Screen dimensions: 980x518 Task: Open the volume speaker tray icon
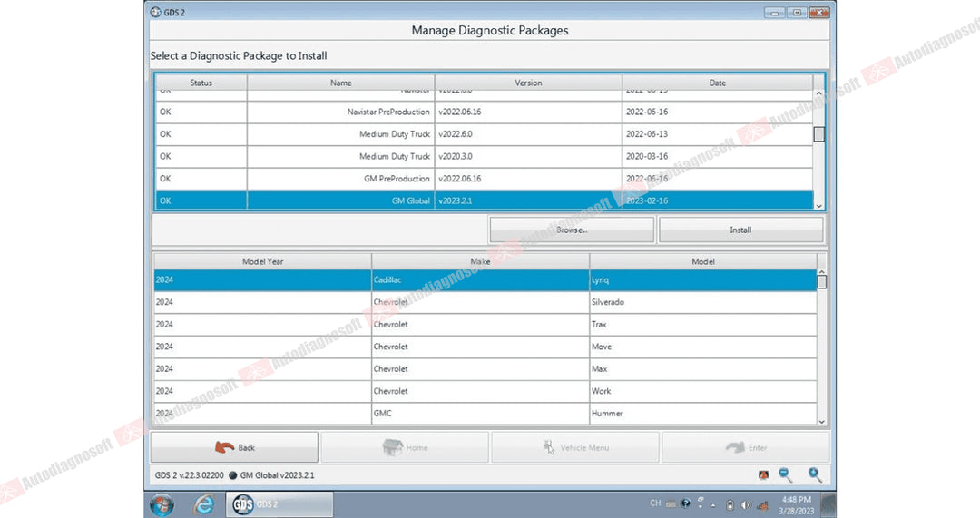(746, 505)
